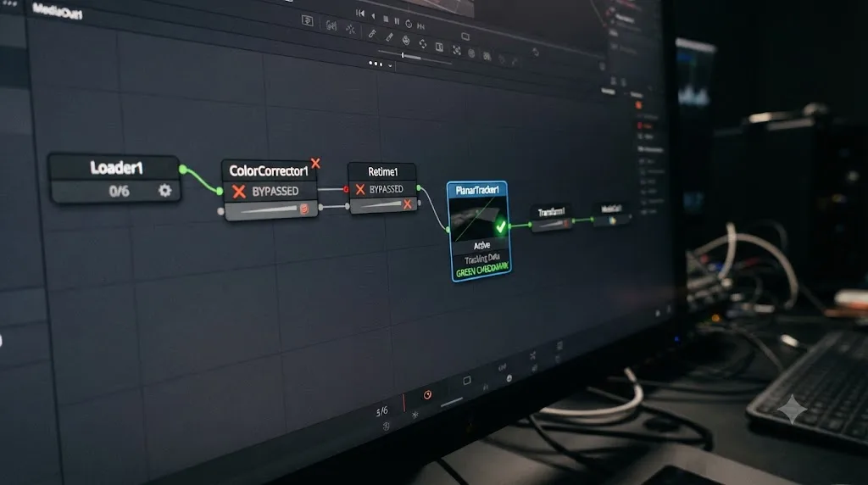Click the image viewer icon at toolbar start
This screenshot has width=868, height=485.
(307, 20)
